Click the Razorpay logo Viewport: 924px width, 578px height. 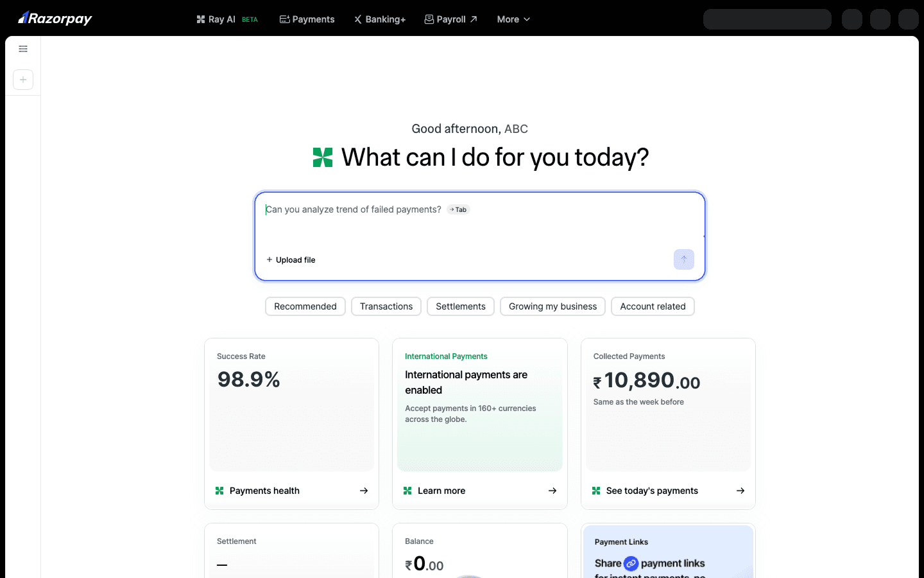pyautogui.click(x=55, y=19)
